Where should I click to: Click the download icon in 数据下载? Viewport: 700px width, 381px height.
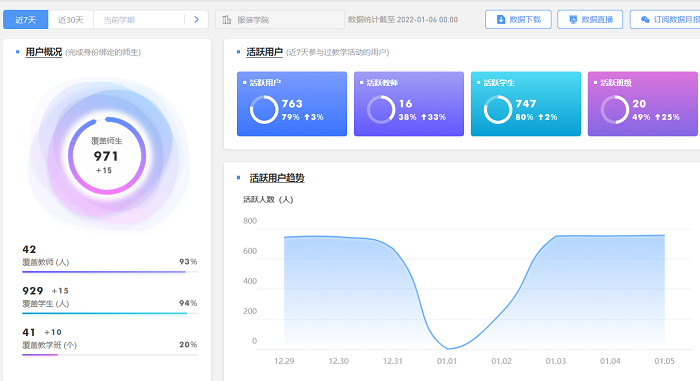point(501,20)
